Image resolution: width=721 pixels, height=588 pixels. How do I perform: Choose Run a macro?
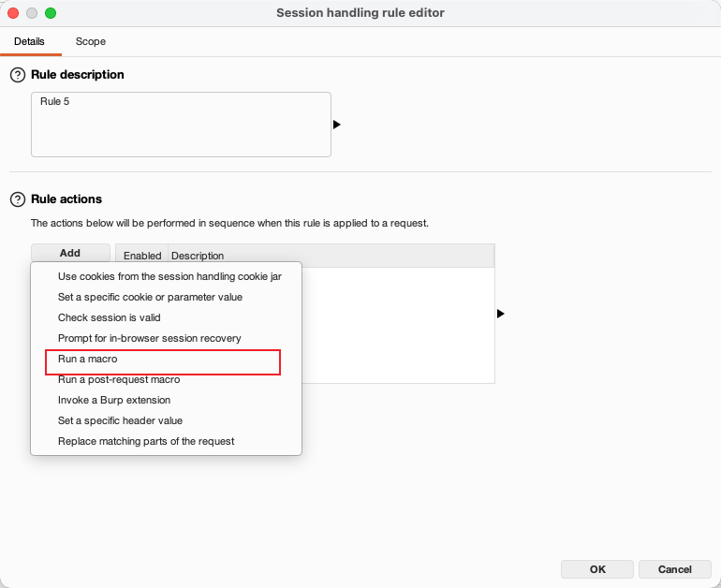tap(166, 359)
